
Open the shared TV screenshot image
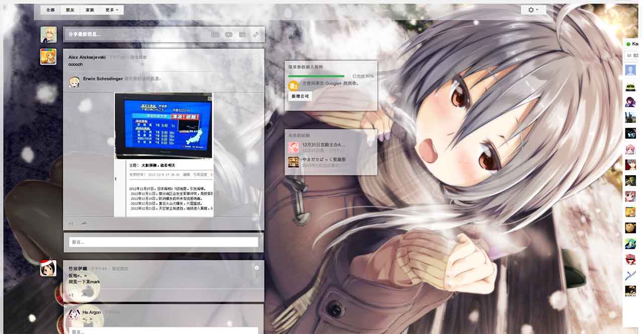tap(164, 155)
